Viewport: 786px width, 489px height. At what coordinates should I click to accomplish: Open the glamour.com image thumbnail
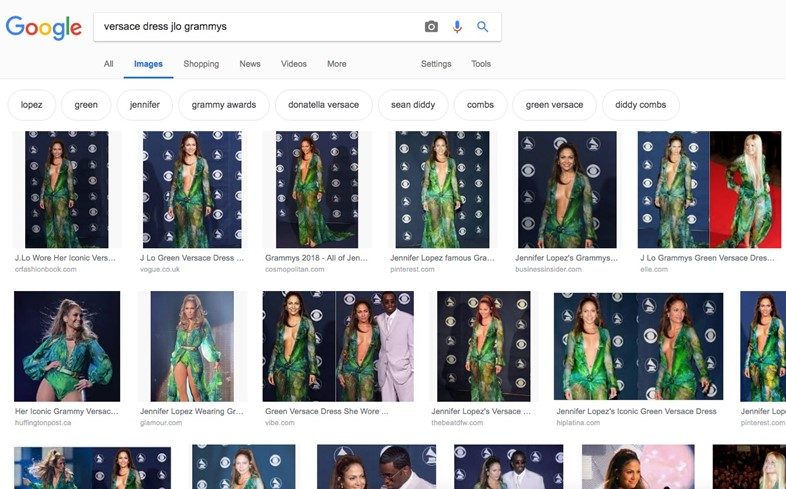pyautogui.click(x=192, y=346)
